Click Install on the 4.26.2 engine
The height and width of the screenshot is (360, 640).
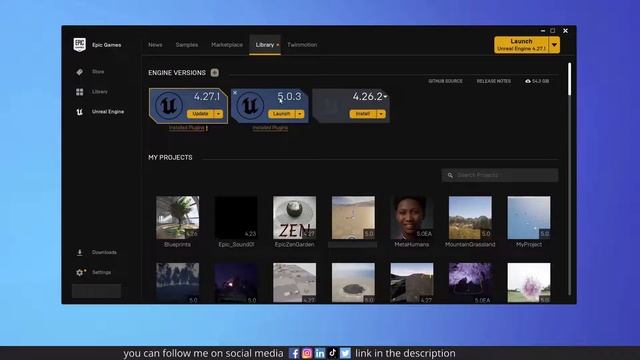[x=362, y=114]
